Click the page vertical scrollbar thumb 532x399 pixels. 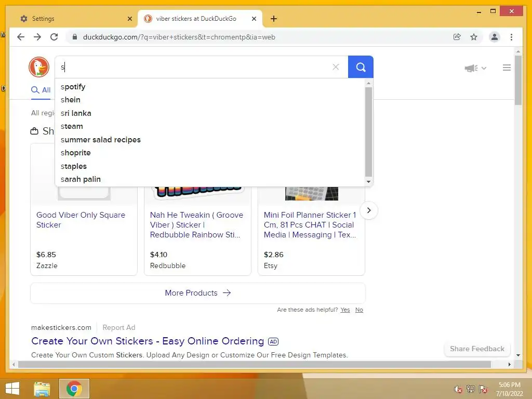518,80
